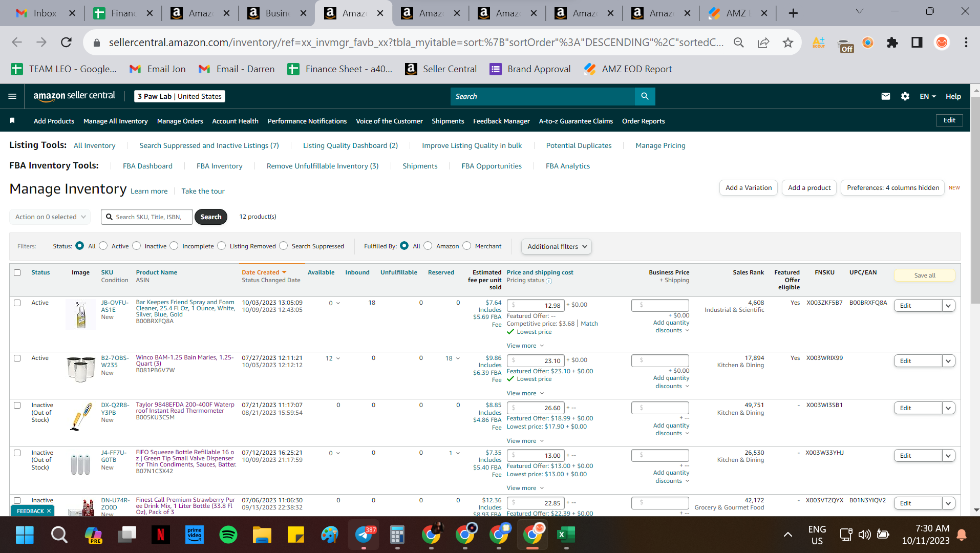Click the bookmark flag icon in navigation bar

[x=12, y=121]
